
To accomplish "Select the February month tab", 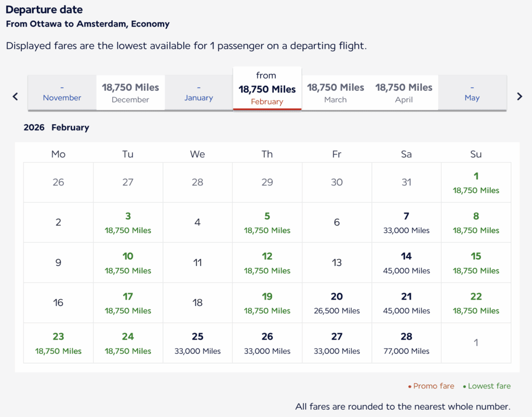I will point(267,89).
